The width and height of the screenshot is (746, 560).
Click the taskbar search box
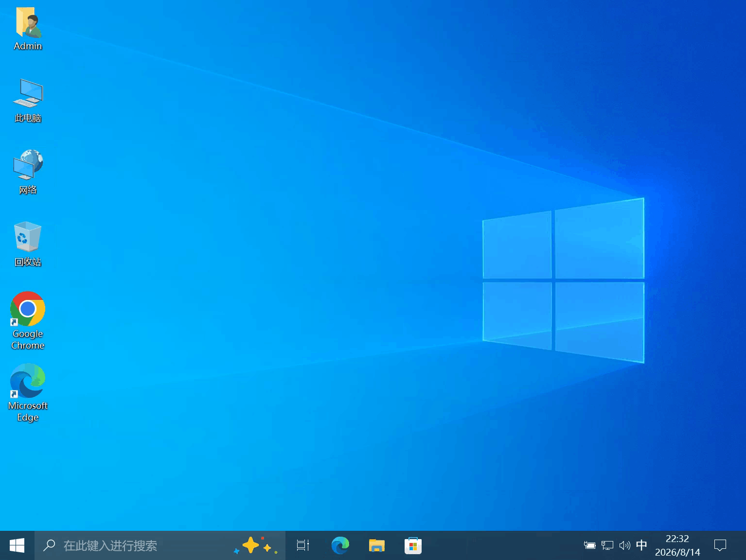[160, 545]
